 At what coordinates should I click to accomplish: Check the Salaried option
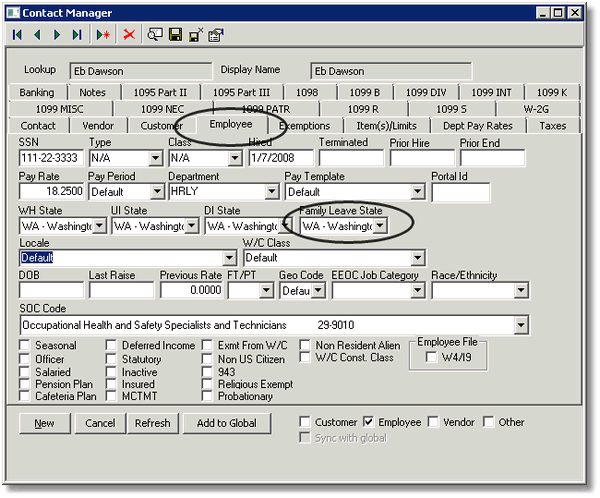click(x=24, y=372)
